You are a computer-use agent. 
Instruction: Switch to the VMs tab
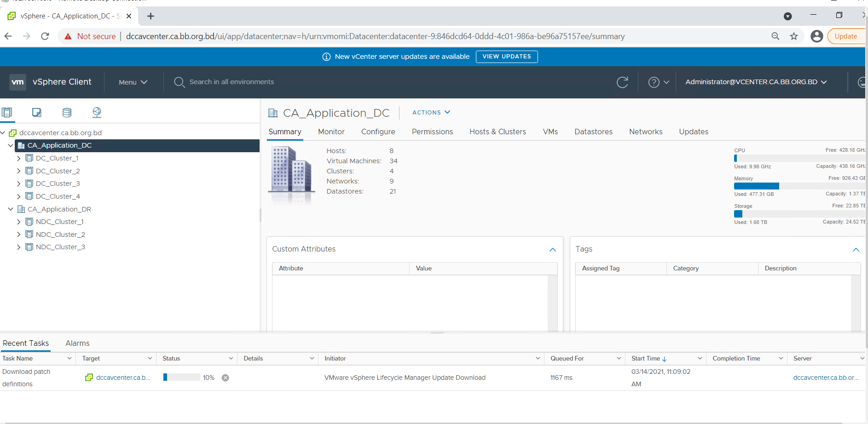[550, 132]
